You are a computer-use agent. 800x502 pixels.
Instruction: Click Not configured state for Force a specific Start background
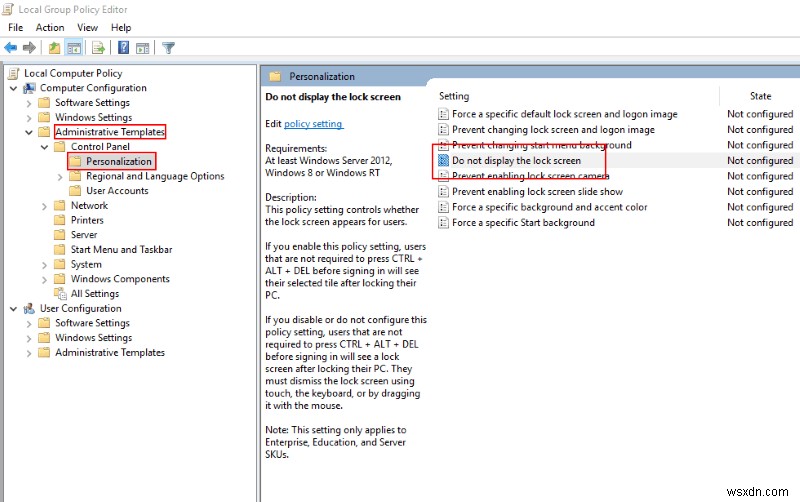(x=760, y=223)
